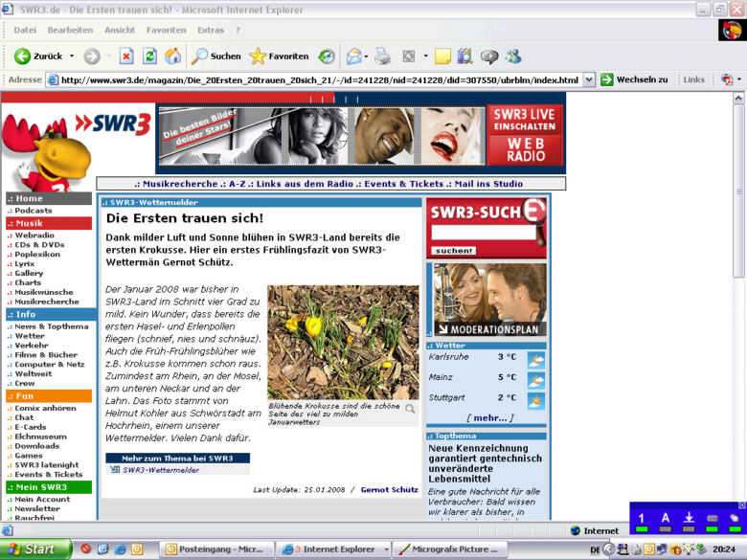Print the page with the printer icon
747x560 pixels.
382,56
